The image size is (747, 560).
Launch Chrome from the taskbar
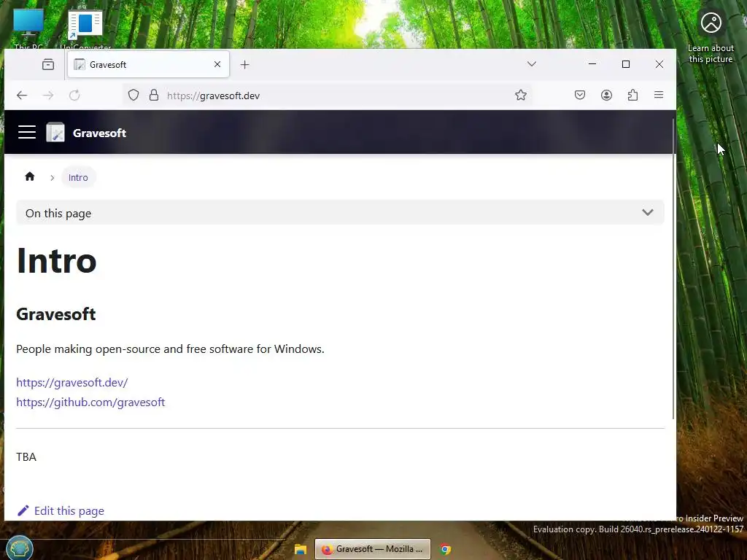(x=445, y=549)
